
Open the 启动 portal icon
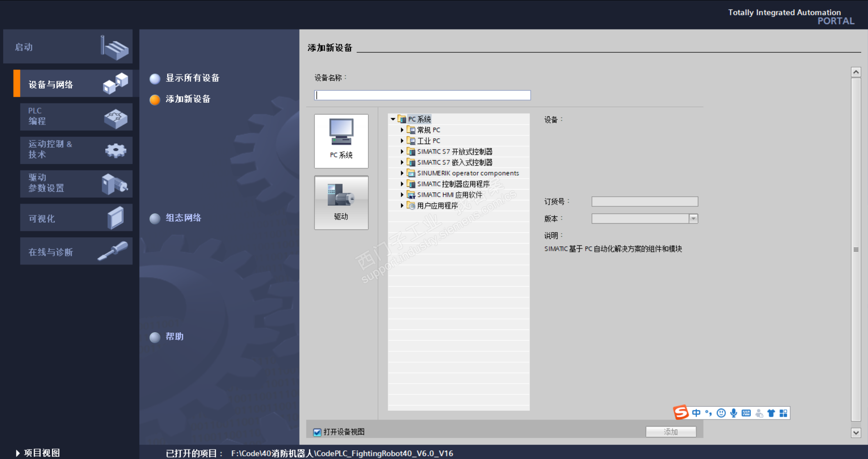click(114, 48)
